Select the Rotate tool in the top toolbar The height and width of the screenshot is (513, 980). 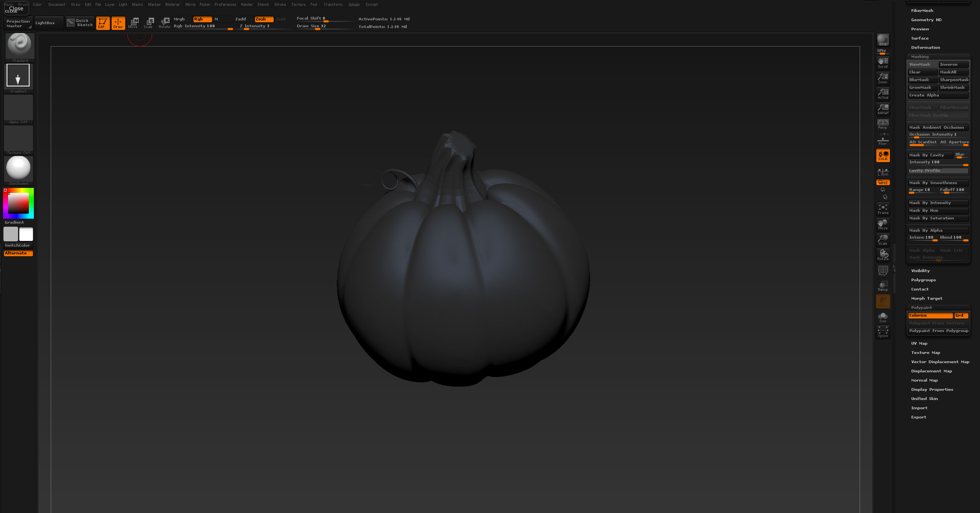[x=165, y=23]
